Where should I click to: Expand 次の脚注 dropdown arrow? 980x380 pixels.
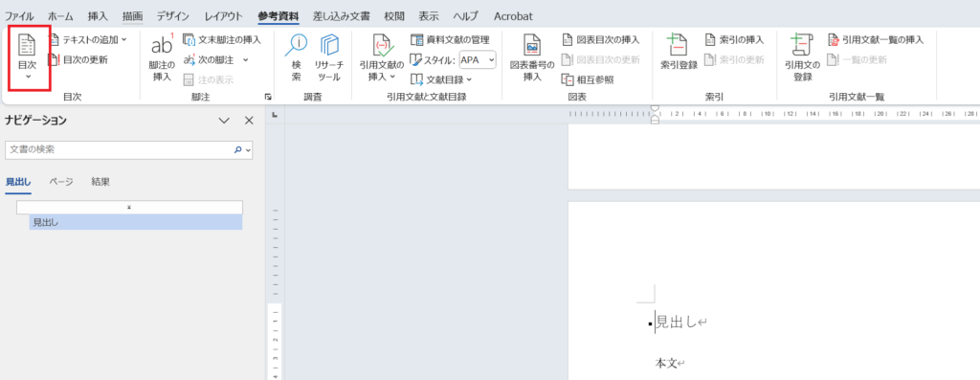click(246, 60)
